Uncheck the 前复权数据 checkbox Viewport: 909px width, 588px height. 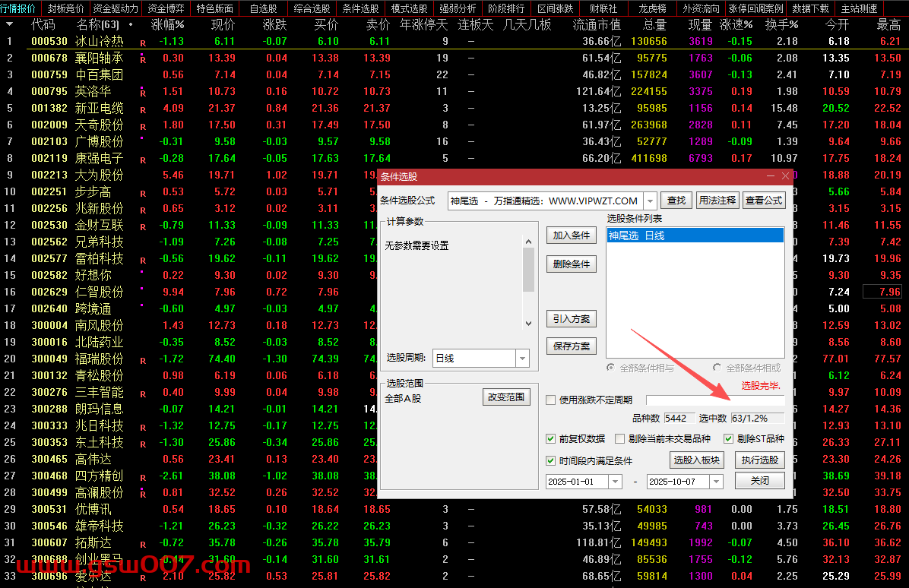point(551,438)
